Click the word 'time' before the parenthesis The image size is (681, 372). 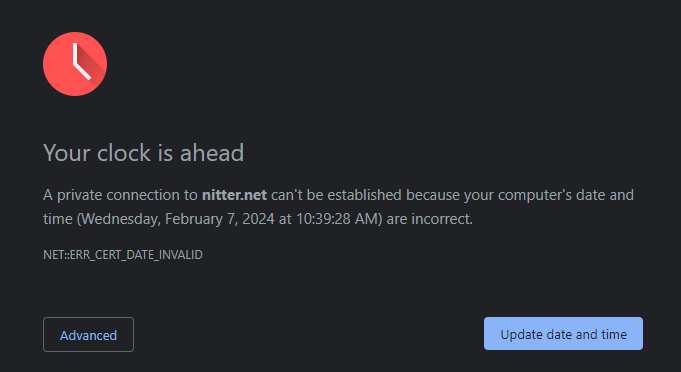(58, 219)
